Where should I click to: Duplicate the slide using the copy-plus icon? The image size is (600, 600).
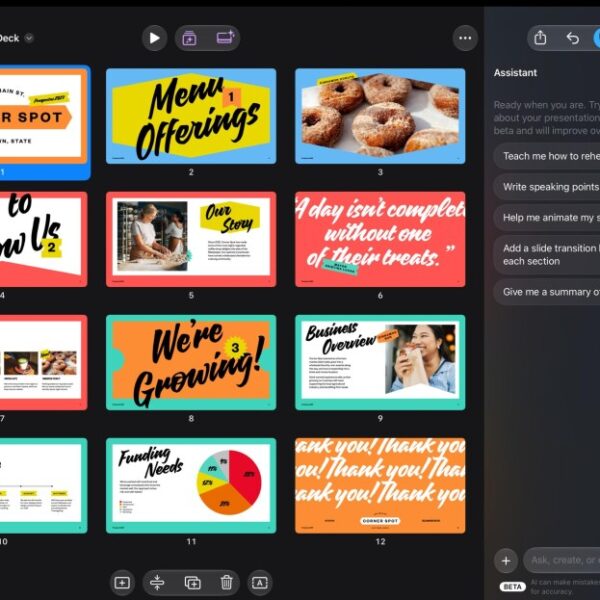[192, 583]
